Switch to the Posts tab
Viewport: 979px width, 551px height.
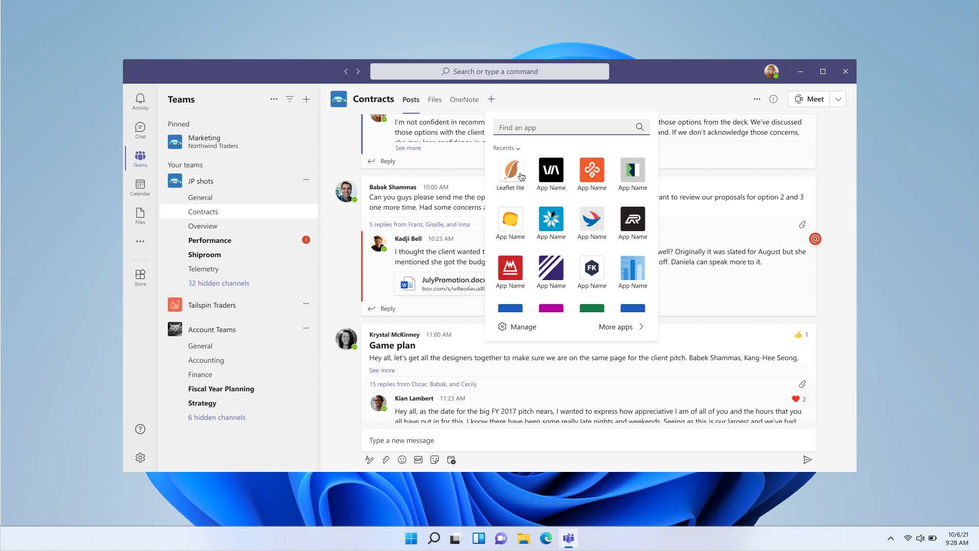click(x=411, y=100)
